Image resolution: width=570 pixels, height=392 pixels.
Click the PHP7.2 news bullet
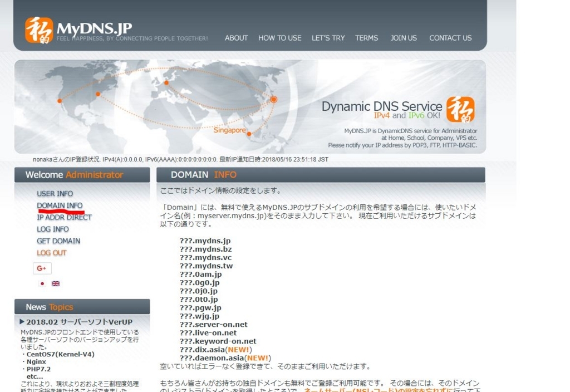[x=36, y=369]
